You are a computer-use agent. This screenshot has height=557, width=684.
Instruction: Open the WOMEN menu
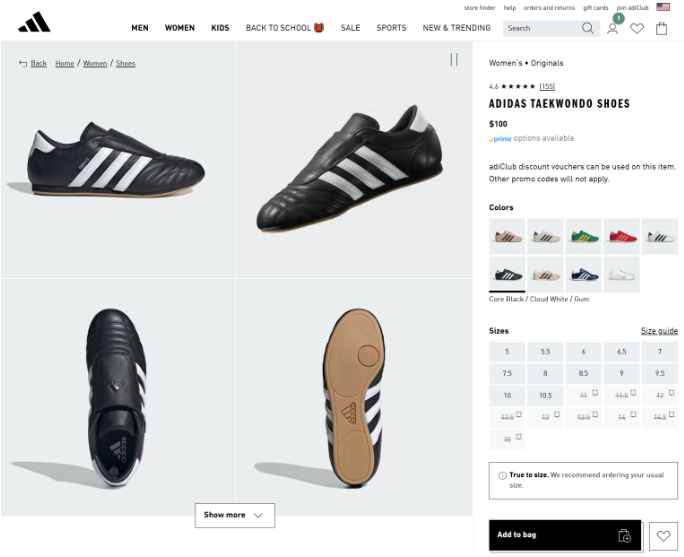[180, 28]
